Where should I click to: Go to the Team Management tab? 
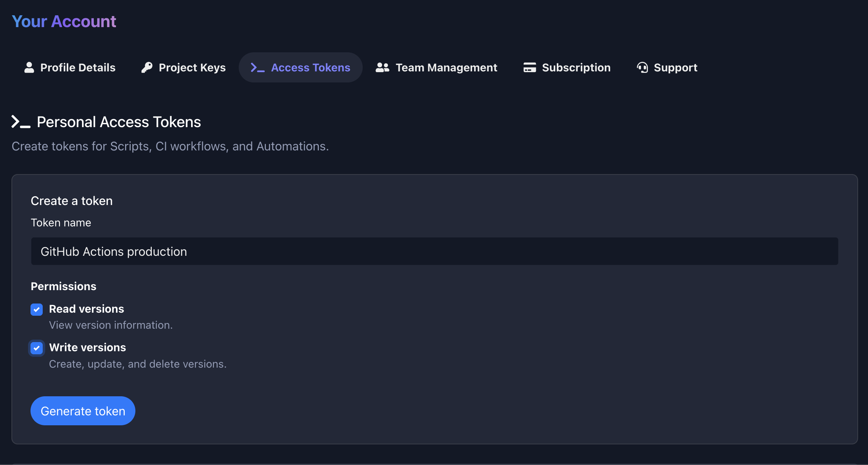[436, 68]
